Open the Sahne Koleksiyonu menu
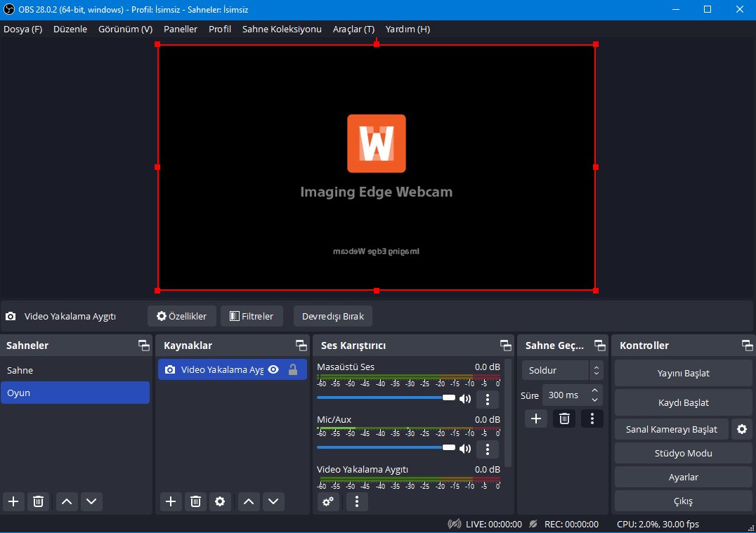 coord(282,29)
